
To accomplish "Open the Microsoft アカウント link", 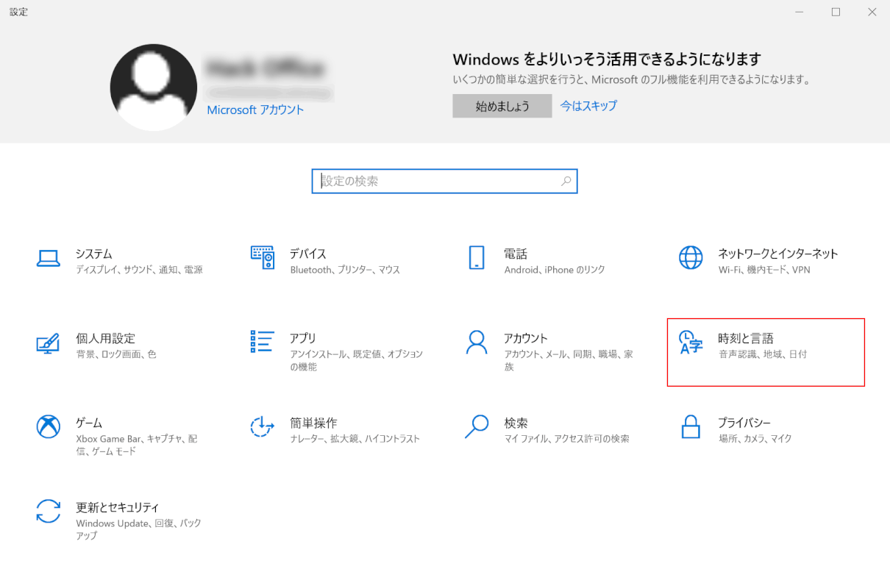I will (255, 110).
